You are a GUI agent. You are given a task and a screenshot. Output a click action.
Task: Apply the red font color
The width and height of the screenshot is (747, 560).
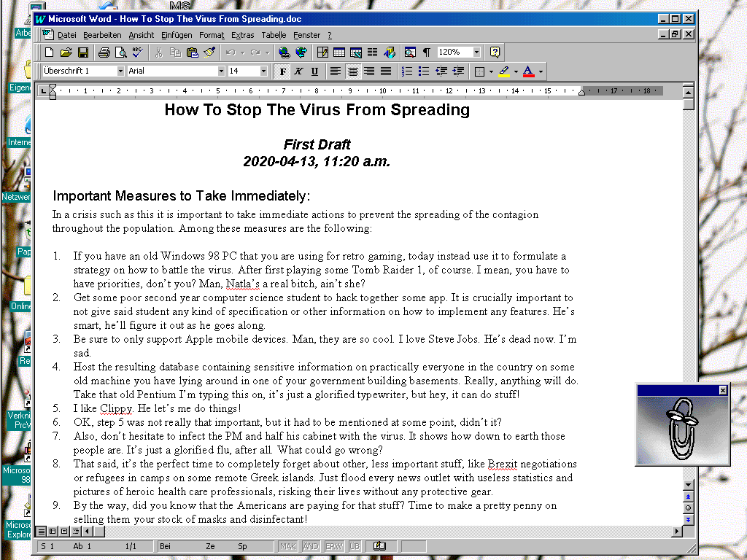coord(529,71)
